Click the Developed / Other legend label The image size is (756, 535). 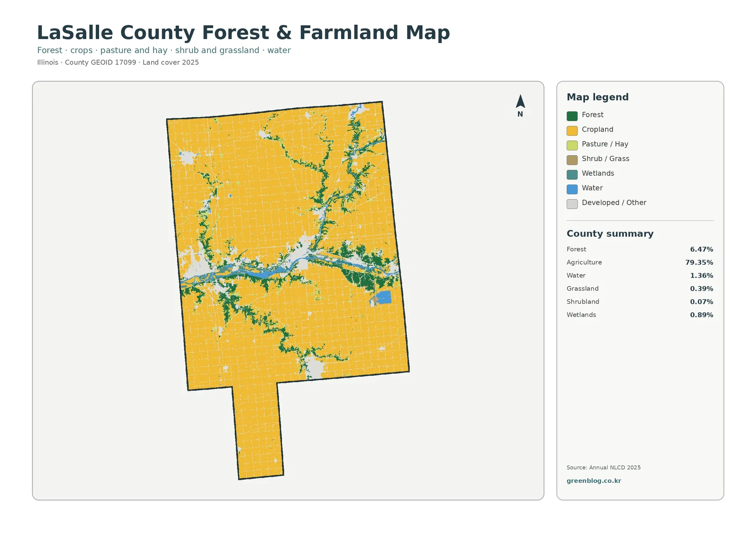tap(614, 203)
